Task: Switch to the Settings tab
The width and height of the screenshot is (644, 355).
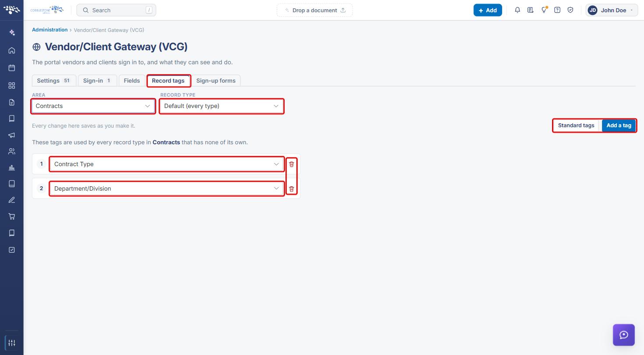Action: (54, 80)
